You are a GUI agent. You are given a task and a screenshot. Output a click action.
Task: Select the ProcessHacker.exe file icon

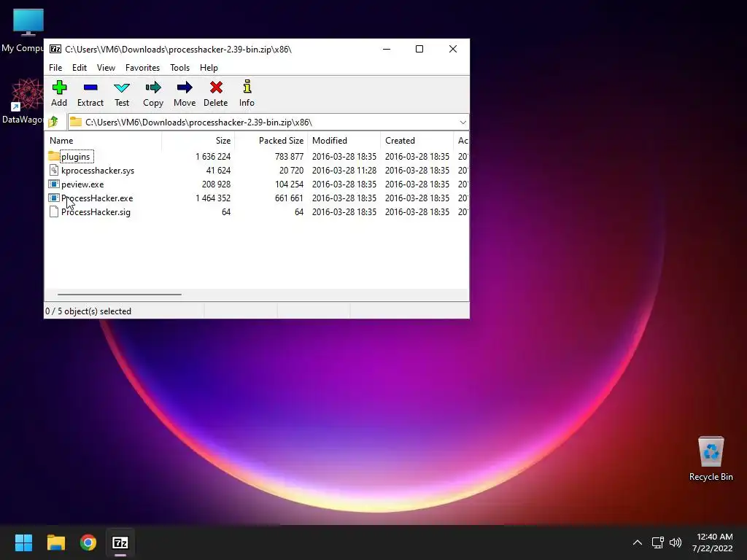click(54, 198)
